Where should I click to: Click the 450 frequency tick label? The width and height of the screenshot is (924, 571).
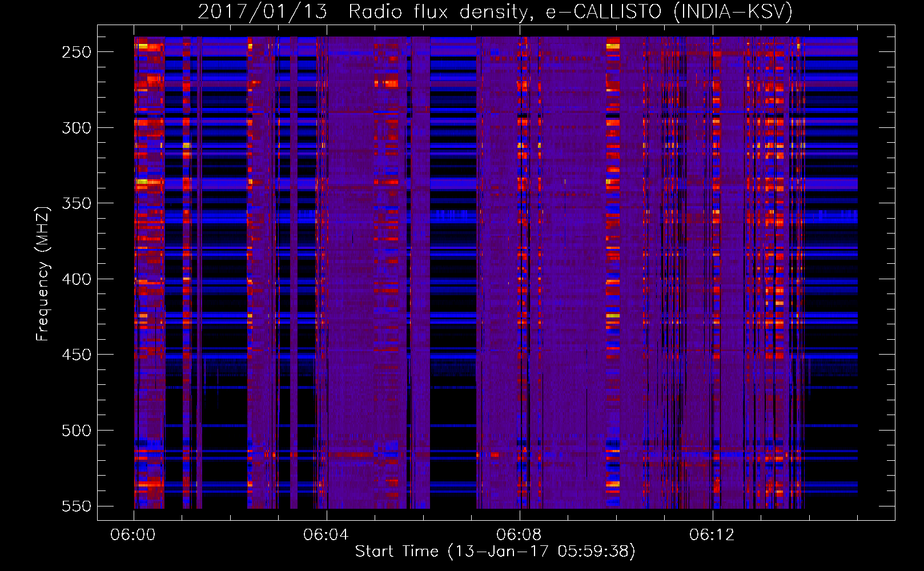[76, 355]
